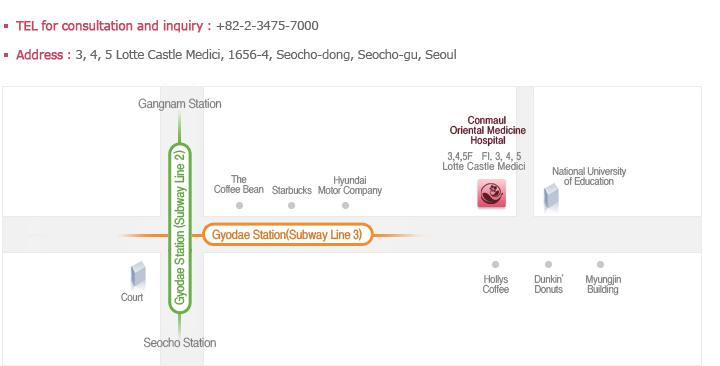Click the Gangnam Station label

click(180, 104)
